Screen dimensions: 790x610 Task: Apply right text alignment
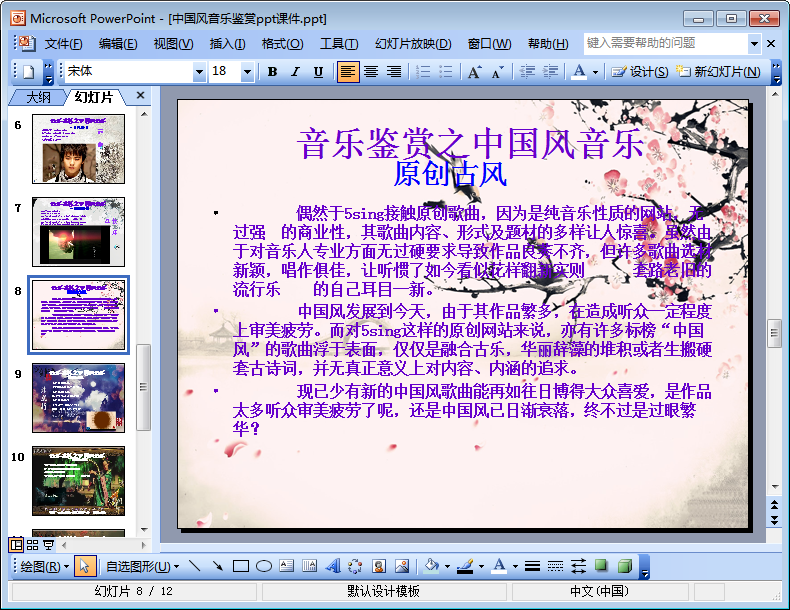(394, 72)
